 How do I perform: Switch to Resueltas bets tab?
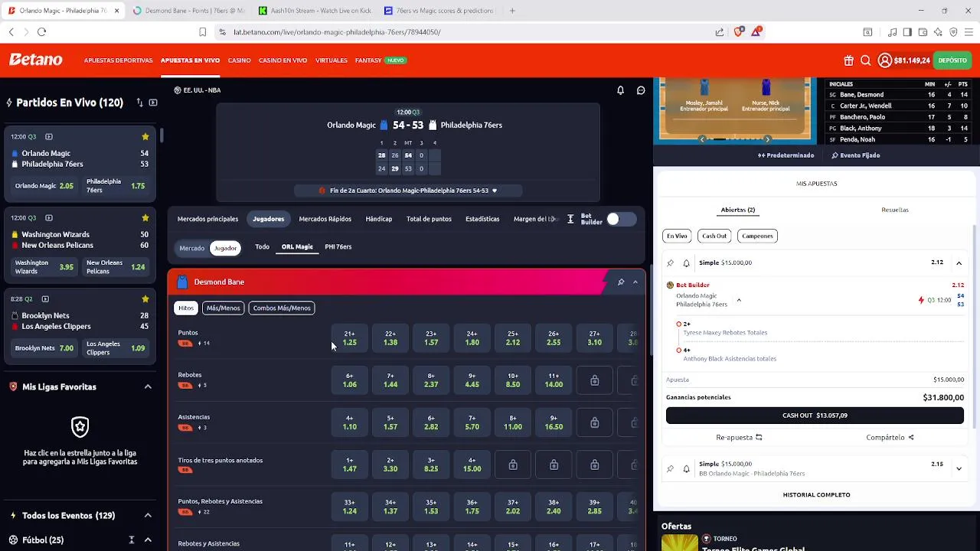pos(895,210)
